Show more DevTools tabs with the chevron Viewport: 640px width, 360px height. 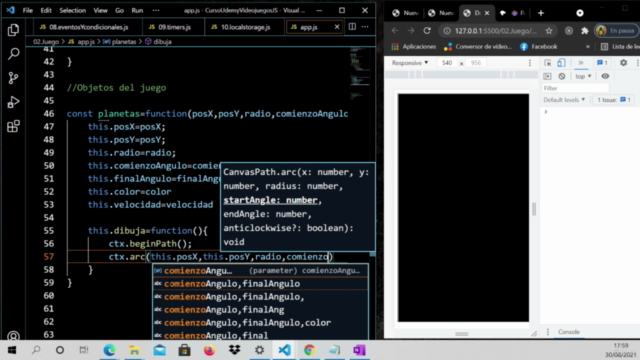click(x=581, y=63)
